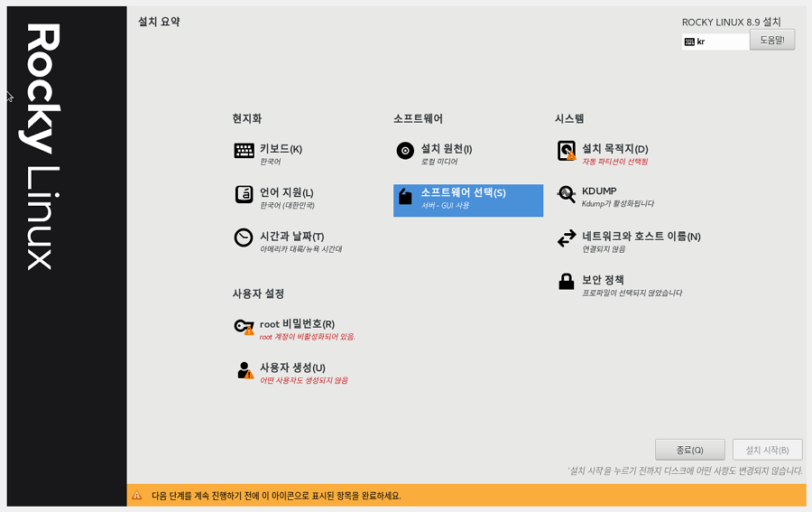Click the 도움말! help button
Image resolution: width=812 pixels, height=512 pixels.
[772, 40]
